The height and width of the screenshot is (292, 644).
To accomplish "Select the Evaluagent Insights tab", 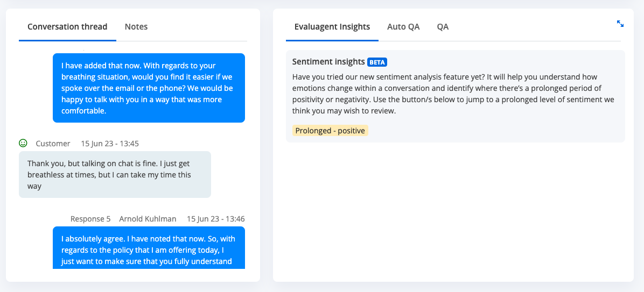I will coord(332,27).
